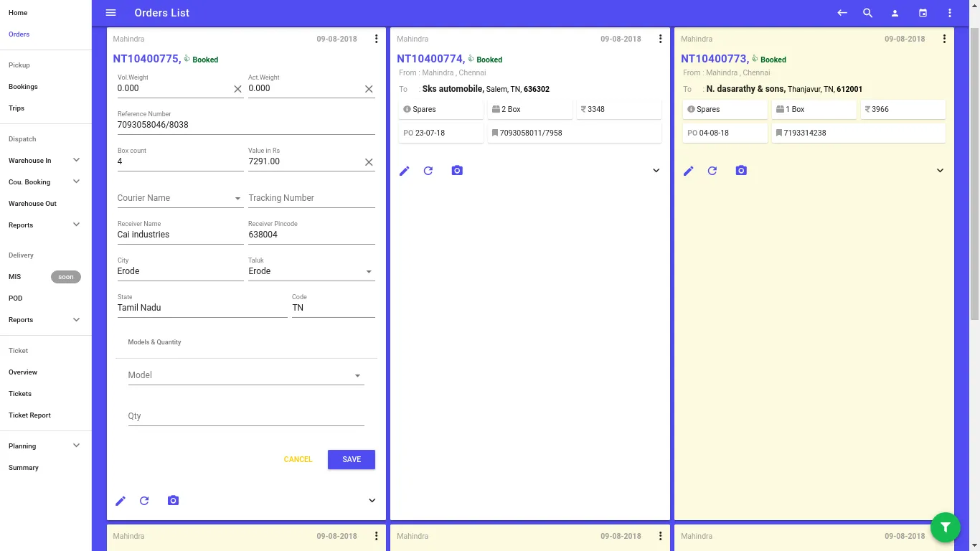Click the Tracking Number input field
The height and width of the screenshot is (551, 980).
[311, 198]
